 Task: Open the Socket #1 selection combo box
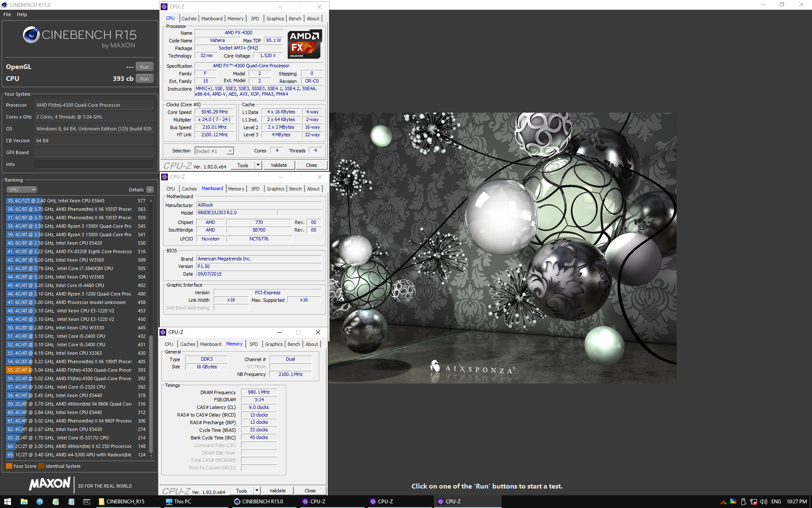point(214,151)
